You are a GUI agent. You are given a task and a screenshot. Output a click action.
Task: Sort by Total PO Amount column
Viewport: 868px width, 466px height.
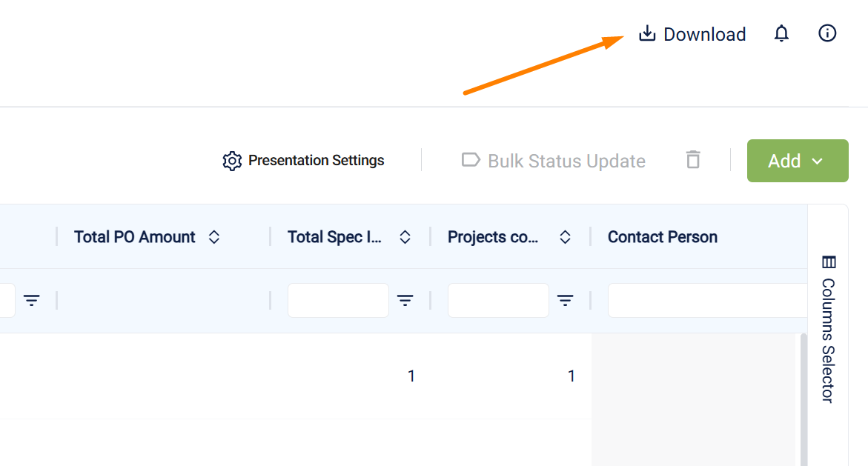pyautogui.click(x=214, y=237)
